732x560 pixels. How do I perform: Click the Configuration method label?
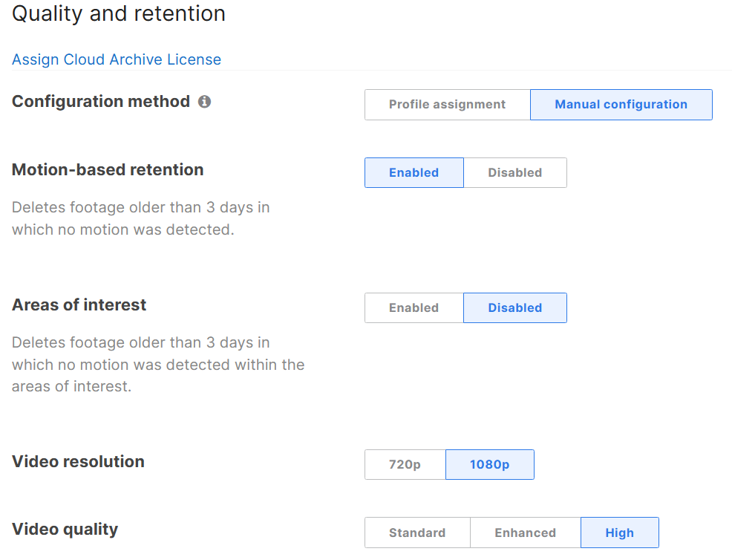pos(101,101)
